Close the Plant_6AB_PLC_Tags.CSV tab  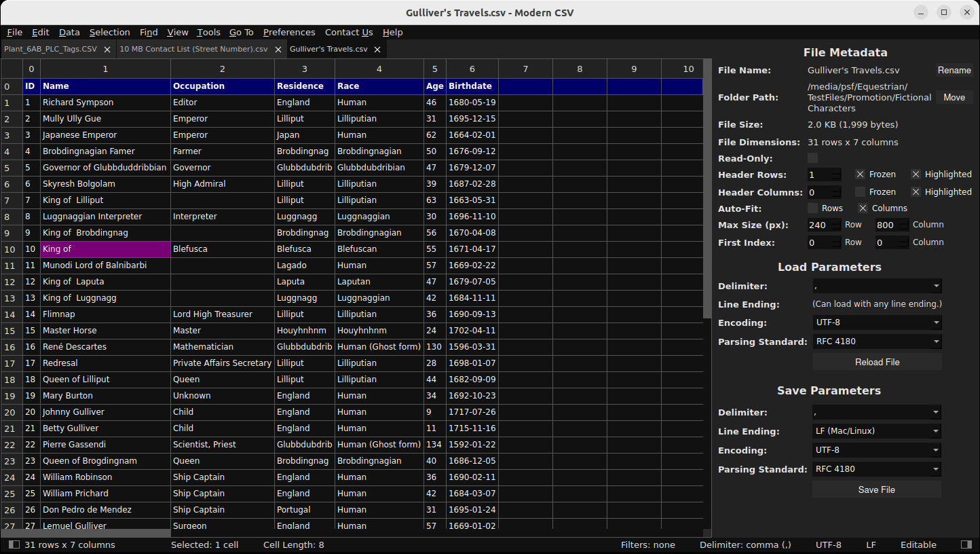(x=107, y=50)
